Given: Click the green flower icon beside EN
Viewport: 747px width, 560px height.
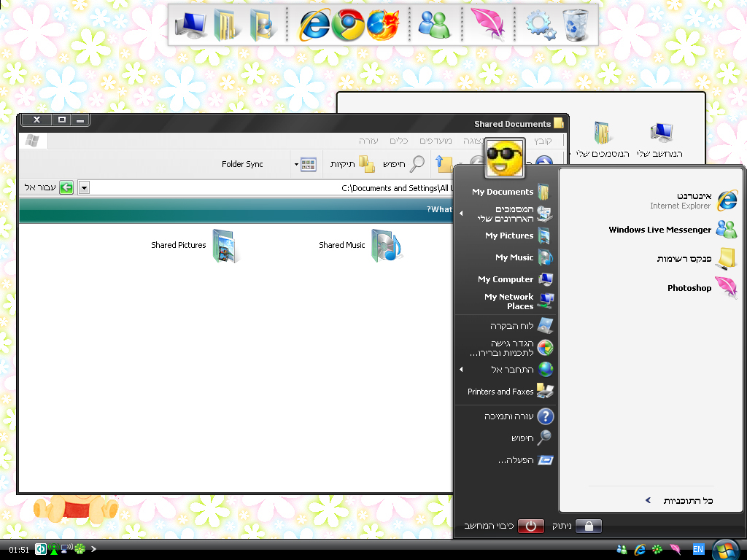Looking at the screenshot, I should coord(657,550).
